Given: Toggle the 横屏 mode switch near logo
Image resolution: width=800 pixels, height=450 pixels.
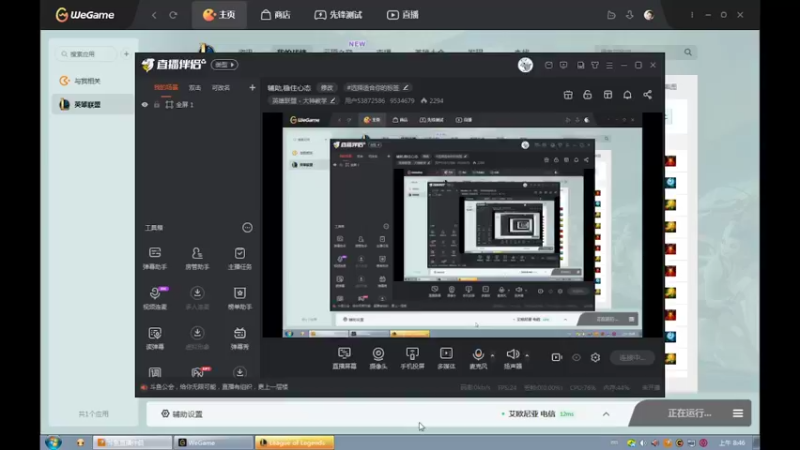Looking at the screenshot, I should click(x=224, y=65).
